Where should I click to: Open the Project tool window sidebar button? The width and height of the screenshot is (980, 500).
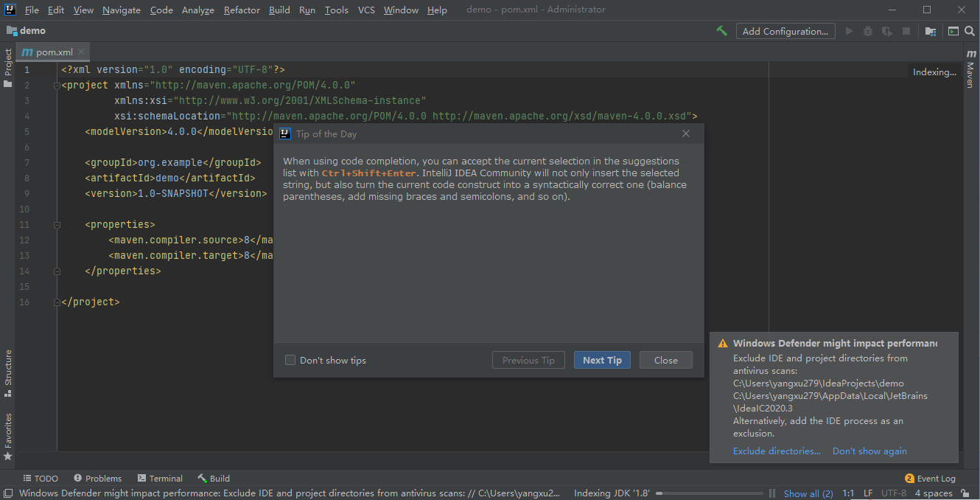[x=8, y=68]
